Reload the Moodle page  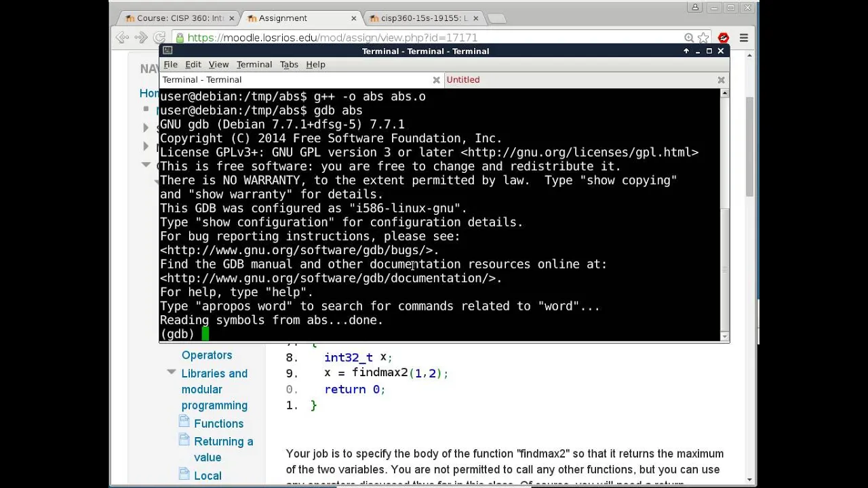159,38
